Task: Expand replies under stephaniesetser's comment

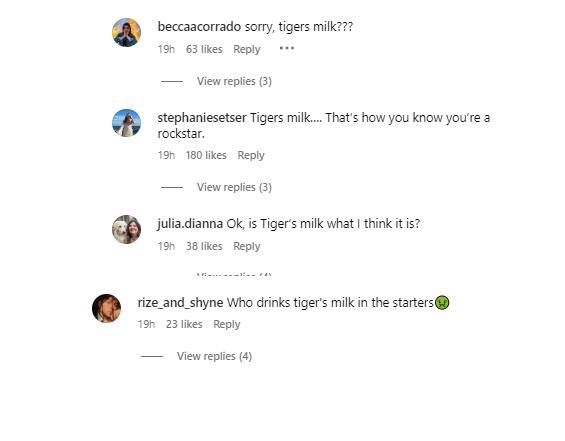Action: pos(234,187)
